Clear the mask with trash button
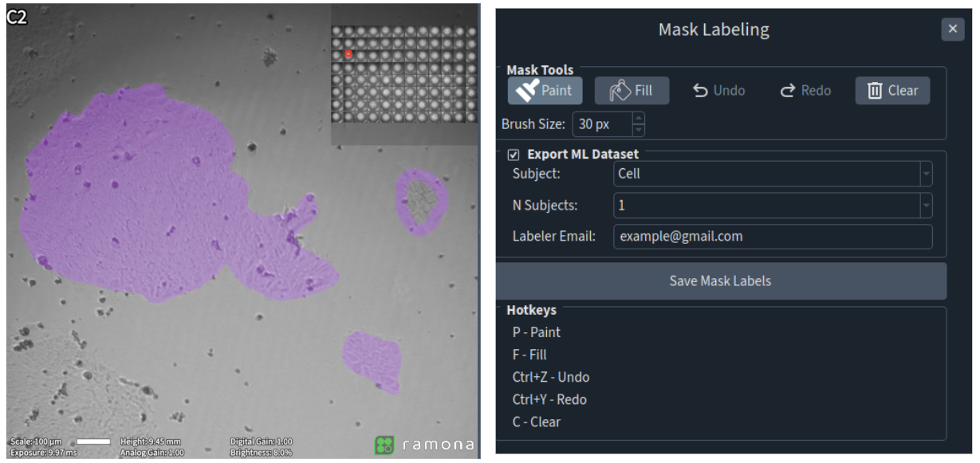The image size is (980, 463). pyautogui.click(x=892, y=91)
